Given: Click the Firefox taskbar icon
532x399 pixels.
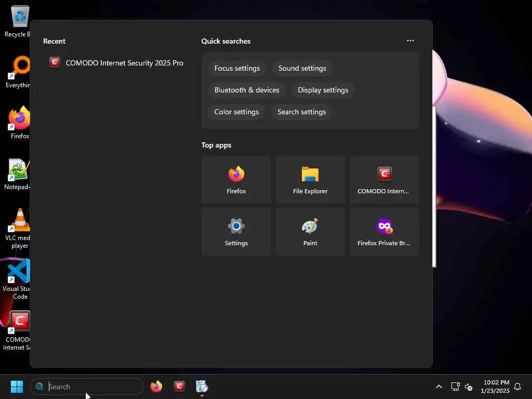Looking at the screenshot, I should coord(156,387).
